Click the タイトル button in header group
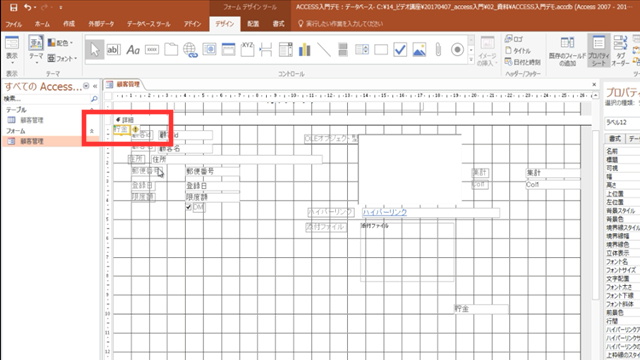 [518, 51]
